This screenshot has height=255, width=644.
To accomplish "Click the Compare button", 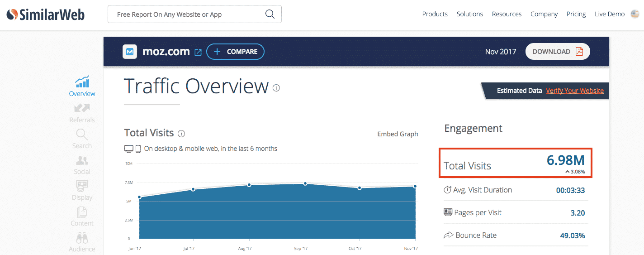I will click(235, 52).
